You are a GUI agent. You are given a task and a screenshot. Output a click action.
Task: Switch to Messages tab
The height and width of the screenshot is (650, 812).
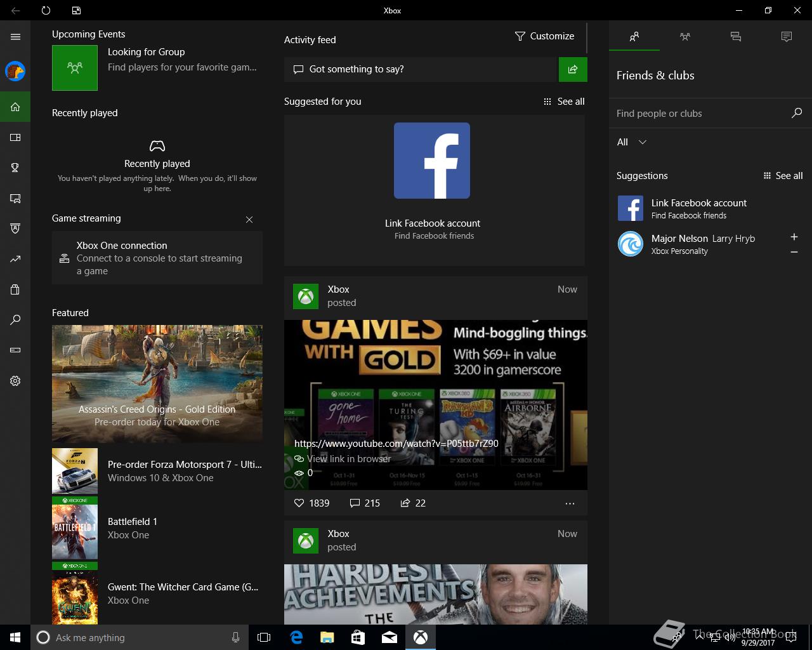736,37
